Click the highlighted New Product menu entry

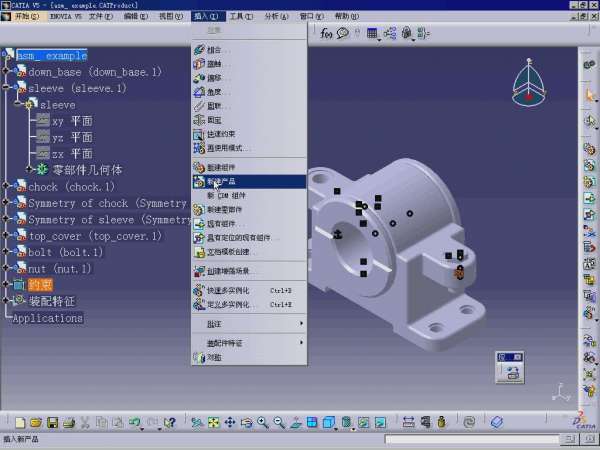pyautogui.click(x=249, y=181)
